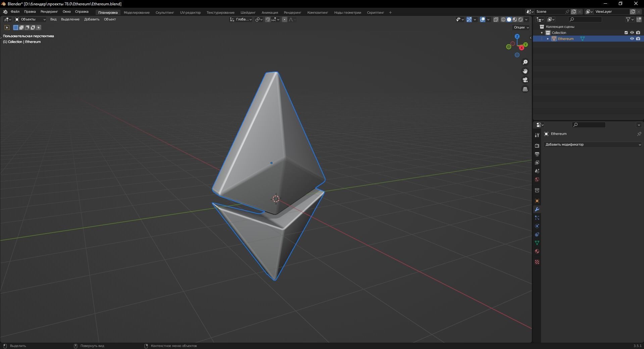
Task: Open the Physics properties tab
Action: pyautogui.click(x=537, y=226)
